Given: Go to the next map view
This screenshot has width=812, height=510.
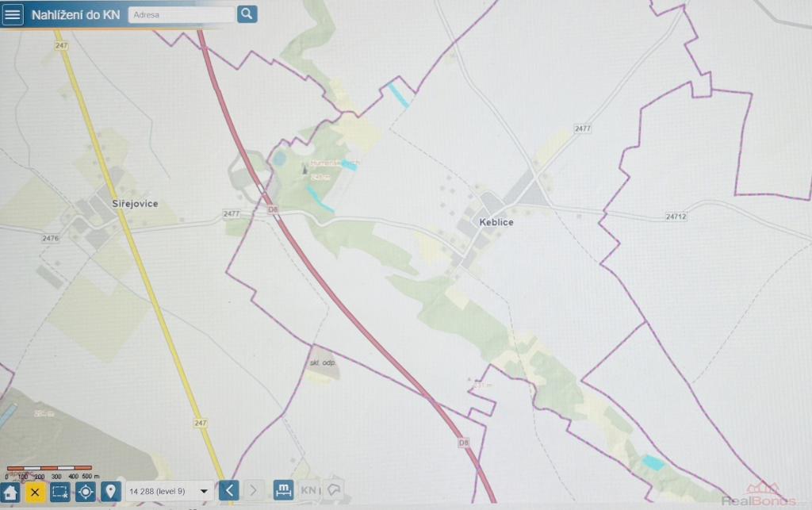Looking at the screenshot, I should point(254,491).
